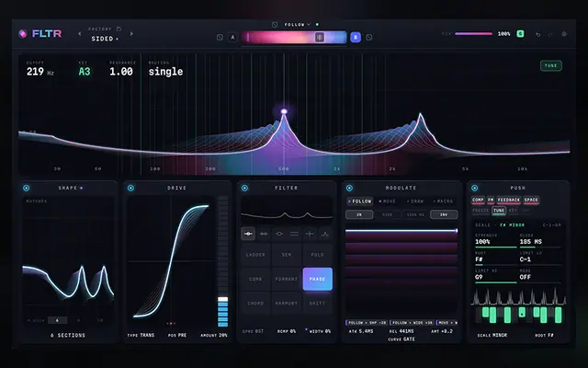Switch to the MACRO modulation tab
Image resolution: width=588 pixels, height=368 pixels.
443,201
